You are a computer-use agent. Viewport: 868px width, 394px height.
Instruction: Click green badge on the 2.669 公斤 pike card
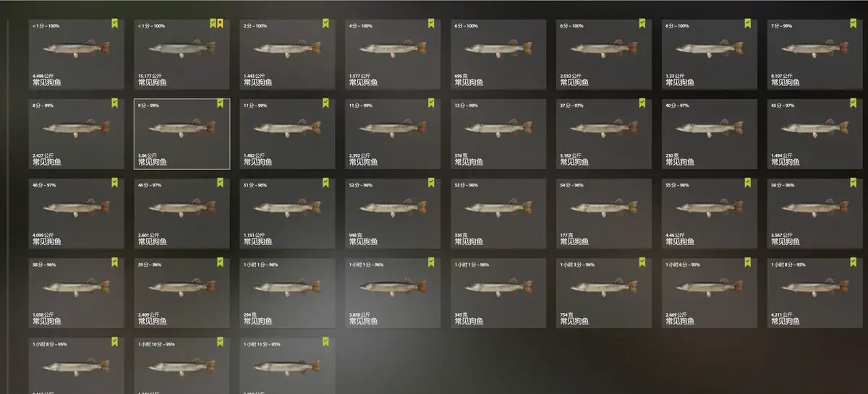coord(748,262)
